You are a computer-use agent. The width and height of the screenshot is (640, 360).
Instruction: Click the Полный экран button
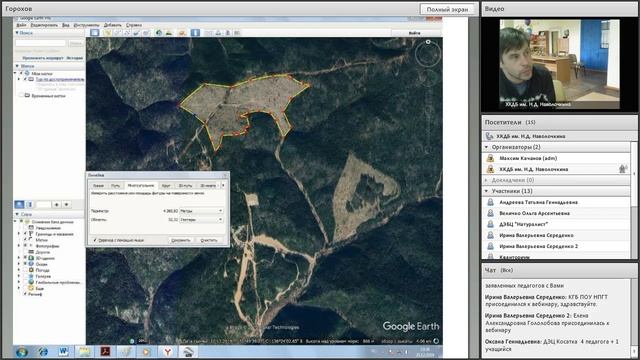point(447,9)
